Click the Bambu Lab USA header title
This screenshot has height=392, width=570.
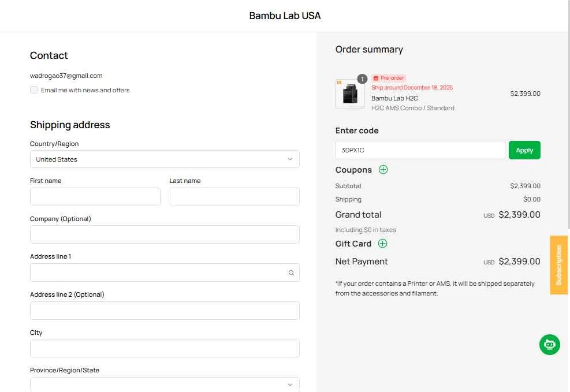[285, 16]
